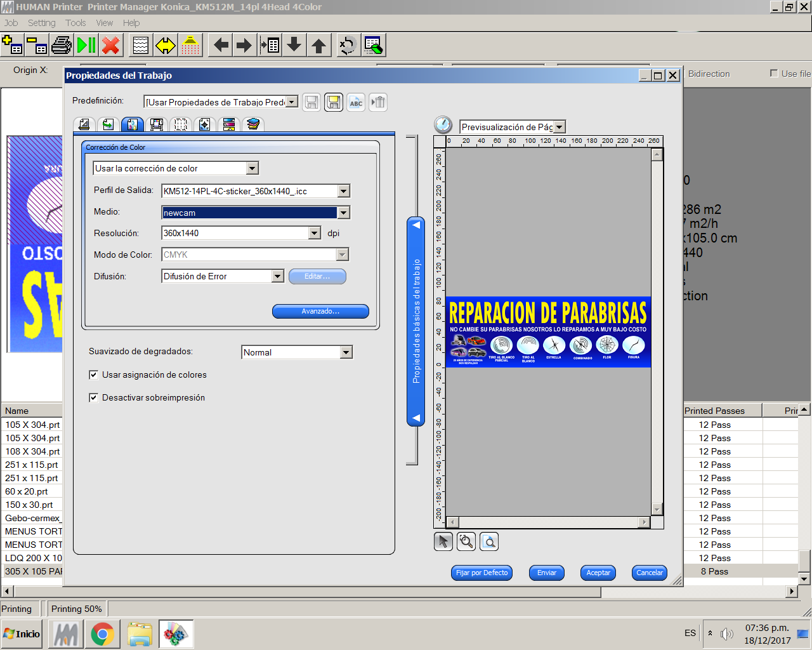Enable the Use file checkbox
This screenshot has height=650, width=812.
(774, 74)
